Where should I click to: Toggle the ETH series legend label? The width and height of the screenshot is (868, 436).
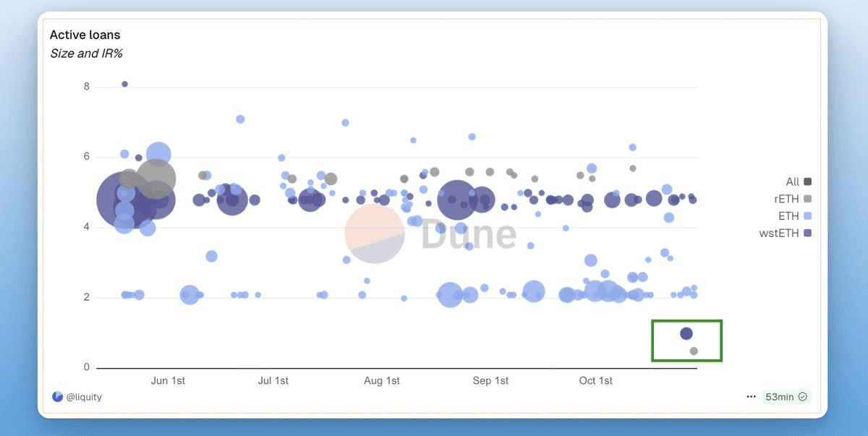788,216
